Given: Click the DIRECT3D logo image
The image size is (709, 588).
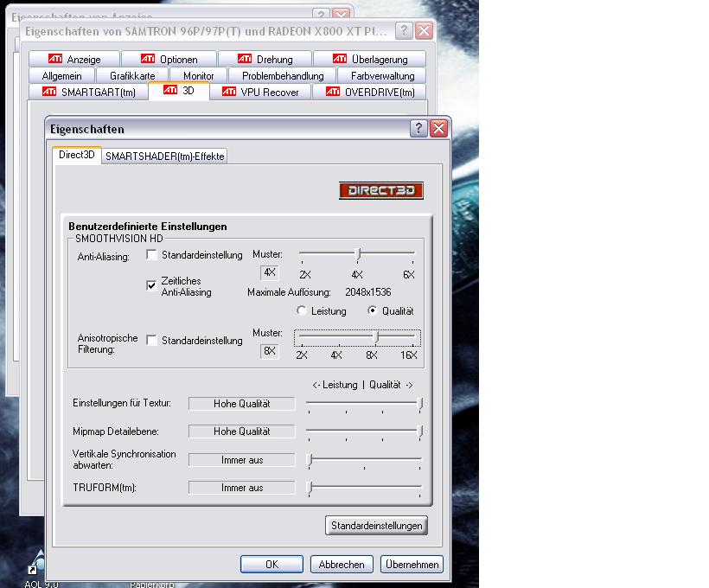Looking at the screenshot, I should coord(381,190).
